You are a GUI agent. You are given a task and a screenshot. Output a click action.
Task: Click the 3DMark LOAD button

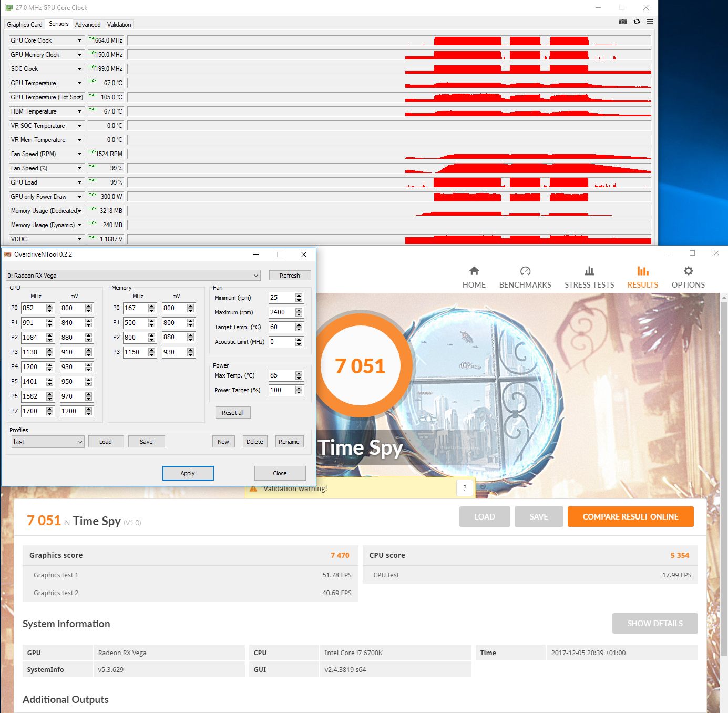click(x=485, y=516)
